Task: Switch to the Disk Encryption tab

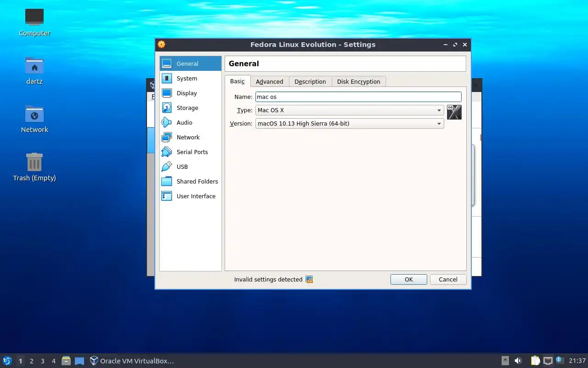Action: [x=359, y=81]
